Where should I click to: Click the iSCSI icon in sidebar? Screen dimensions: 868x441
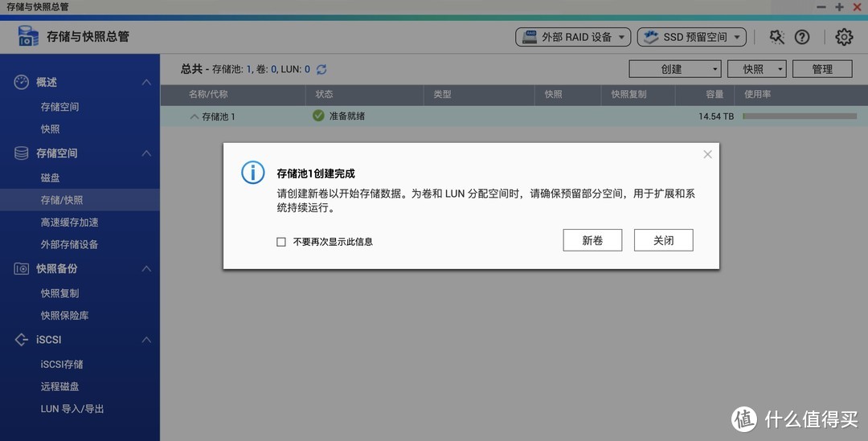[x=21, y=339]
